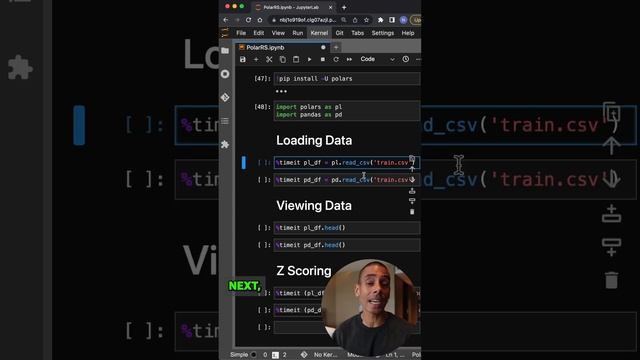The height and width of the screenshot is (360, 640).
Task: Open the Git sidebar panel
Action: tap(225, 98)
